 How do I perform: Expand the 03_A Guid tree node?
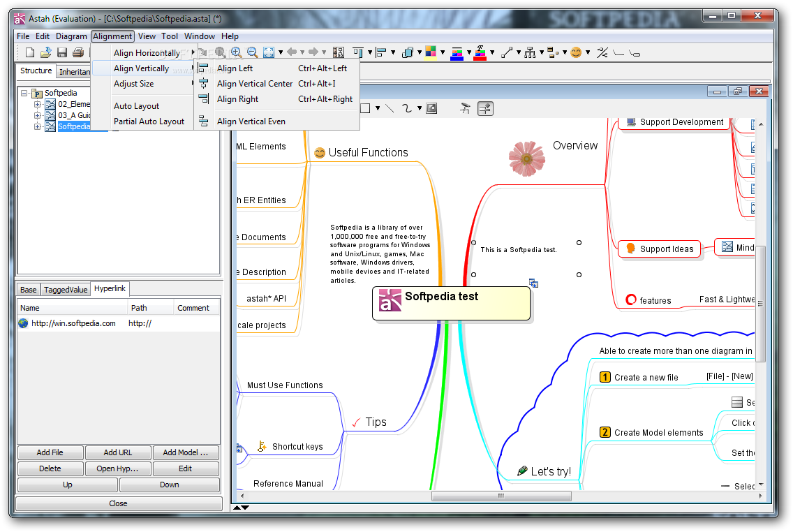(37, 115)
